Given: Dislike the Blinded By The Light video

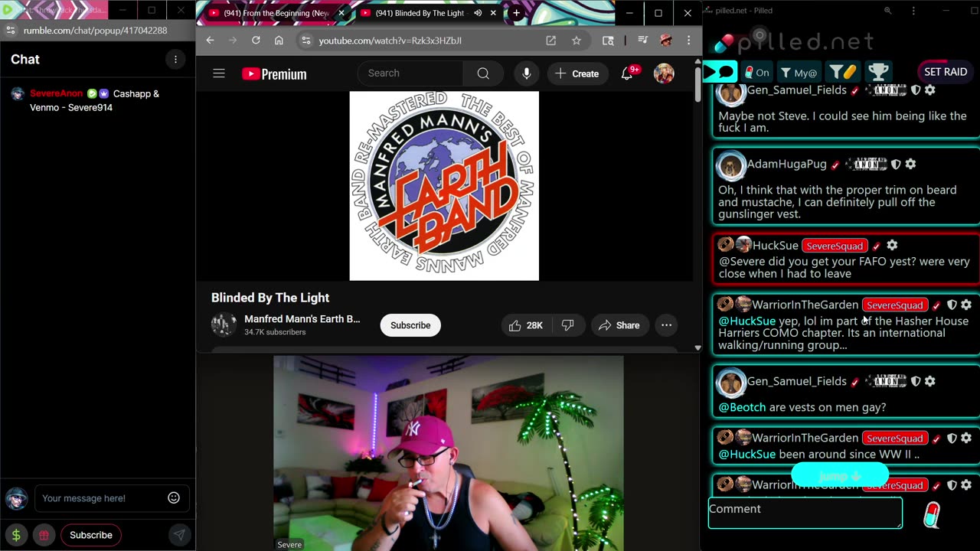Looking at the screenshot, I should (567, 325).
